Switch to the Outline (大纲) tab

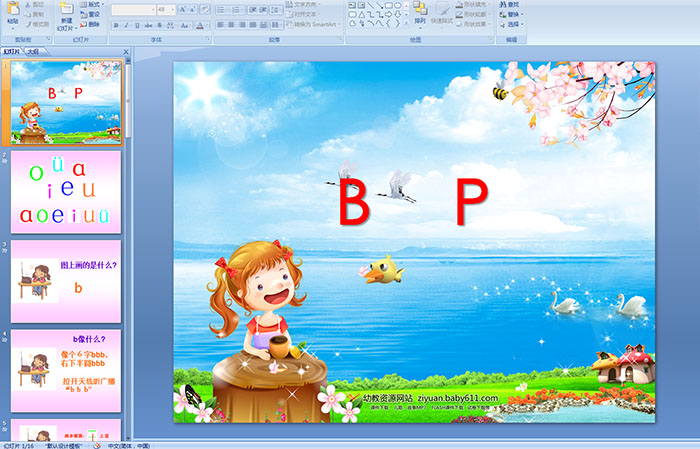(x=34, y=51)
